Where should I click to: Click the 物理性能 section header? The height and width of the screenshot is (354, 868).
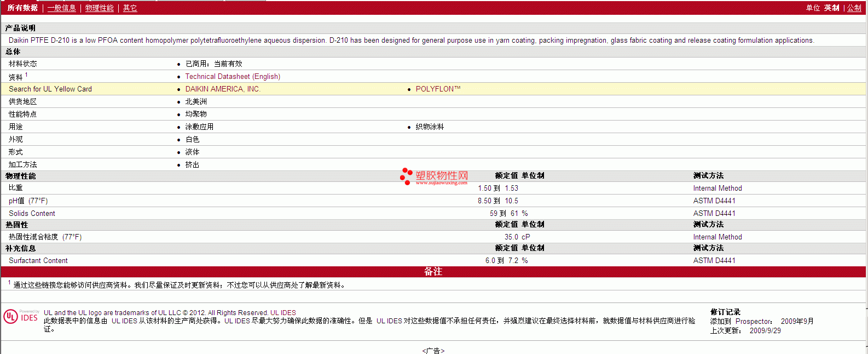pos(20,176)
